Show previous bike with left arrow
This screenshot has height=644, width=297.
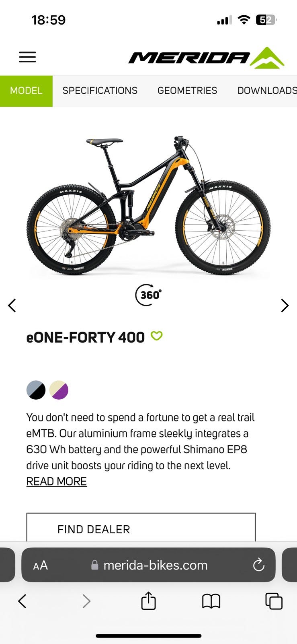tap(12, 305)
